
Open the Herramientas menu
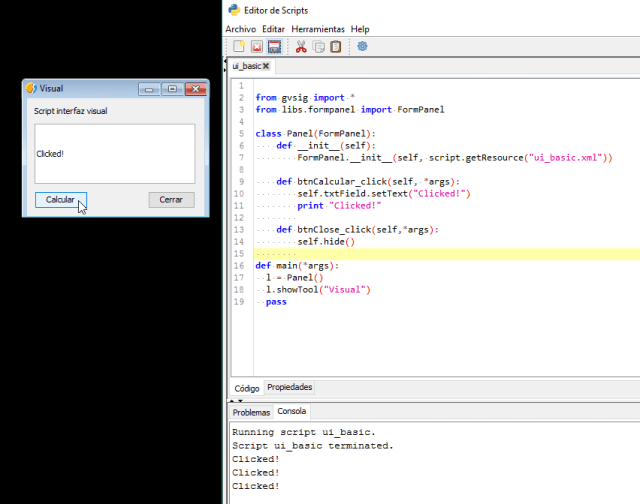(x=317, y=29)
